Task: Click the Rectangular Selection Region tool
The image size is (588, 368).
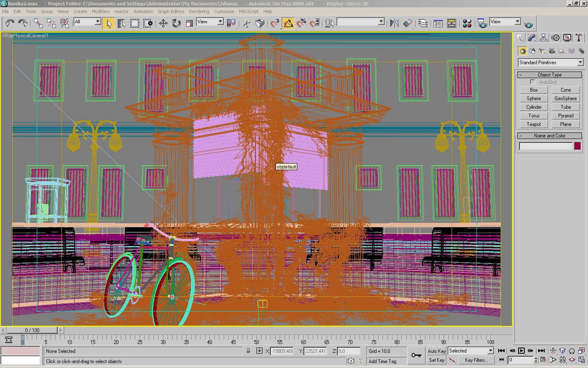Action: pyautogui.click(x=135, y=23)
